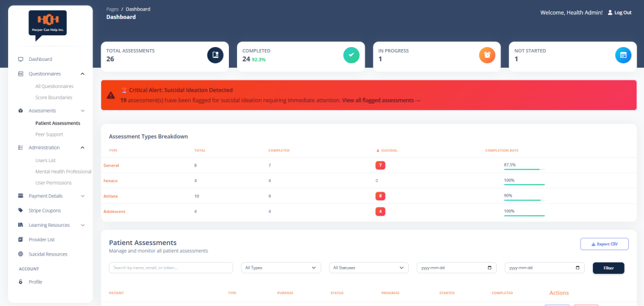Open Patient Assessments in the sidebar
644x306 pixels.
click(58, 123)
